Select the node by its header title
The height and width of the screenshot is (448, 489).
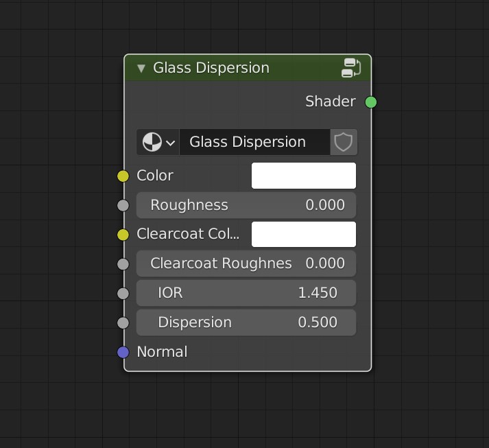(211, 68)
